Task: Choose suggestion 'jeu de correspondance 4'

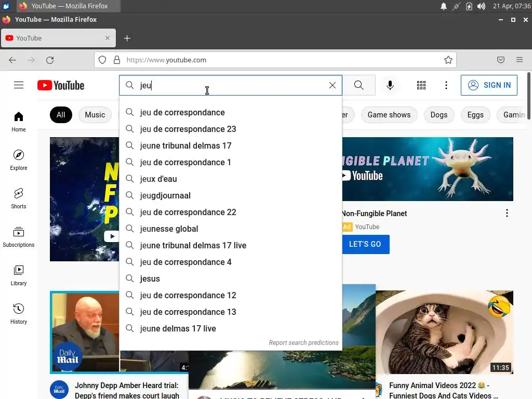Action: pos(231,262)
